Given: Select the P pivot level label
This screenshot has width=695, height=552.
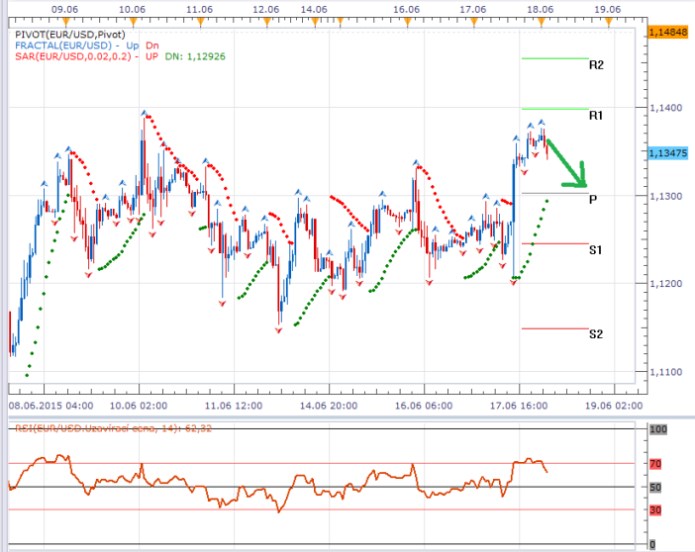Looking at the screenshot, I should tap(593, 199).
